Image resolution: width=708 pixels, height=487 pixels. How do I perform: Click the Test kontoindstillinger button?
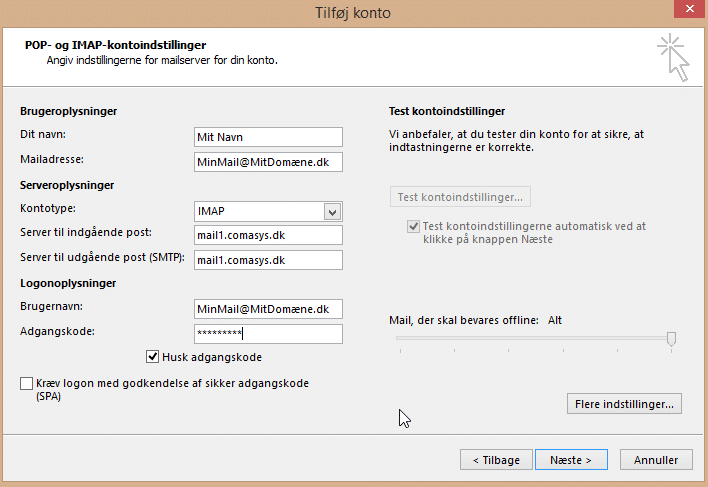click(x=460, y=197)
